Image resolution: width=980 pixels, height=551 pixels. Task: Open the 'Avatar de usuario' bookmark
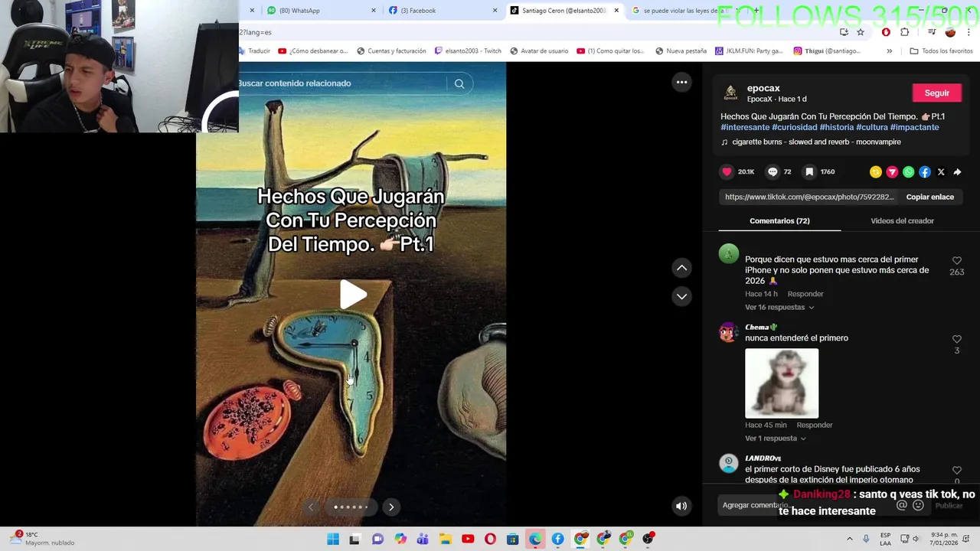tap(538, 51)
